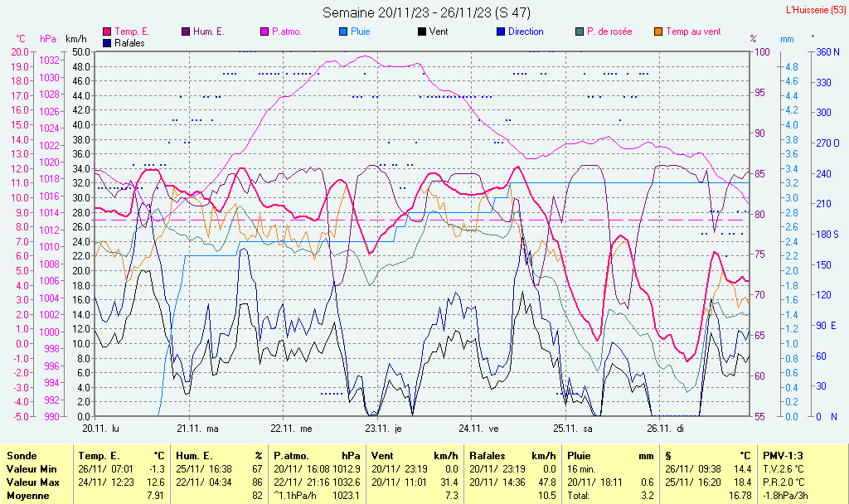Viewport: 849px width, 504px height.
Task: Click the 26.11. di date marker
Action: (665, 429)
